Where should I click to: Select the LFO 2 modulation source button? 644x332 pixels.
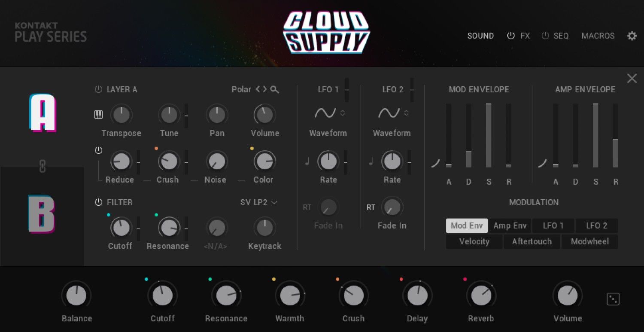click(x=596, y=225)
